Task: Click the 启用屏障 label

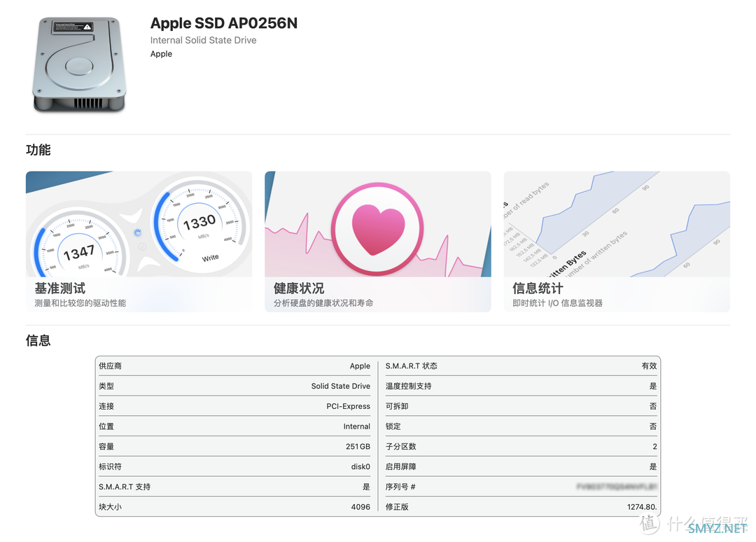Action: coord(400,467)
